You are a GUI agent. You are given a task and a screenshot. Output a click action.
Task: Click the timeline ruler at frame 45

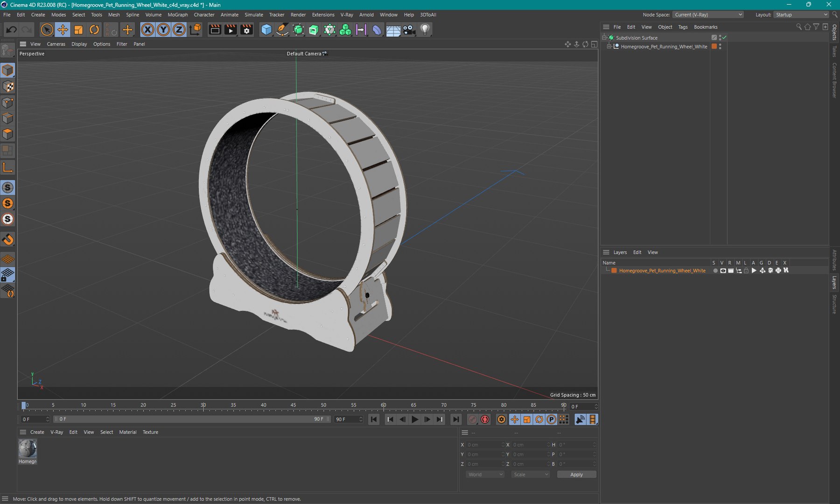pos(293,405)
